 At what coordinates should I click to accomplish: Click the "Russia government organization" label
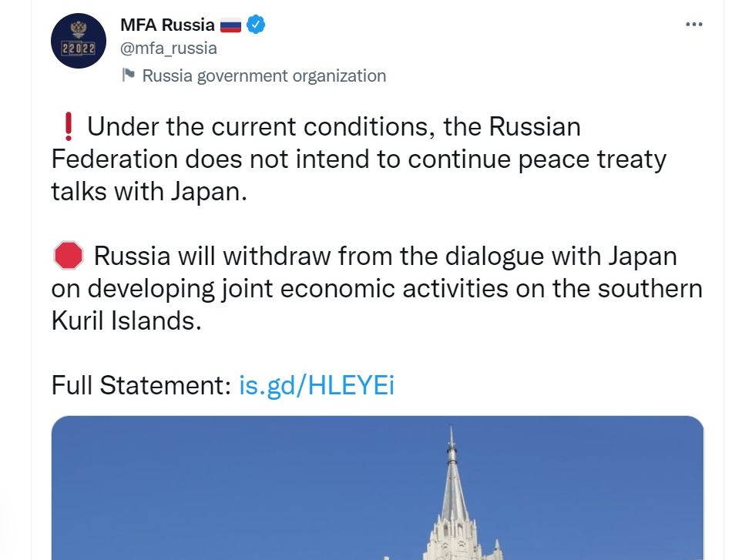pyautogui.click(x=264, y=75)
